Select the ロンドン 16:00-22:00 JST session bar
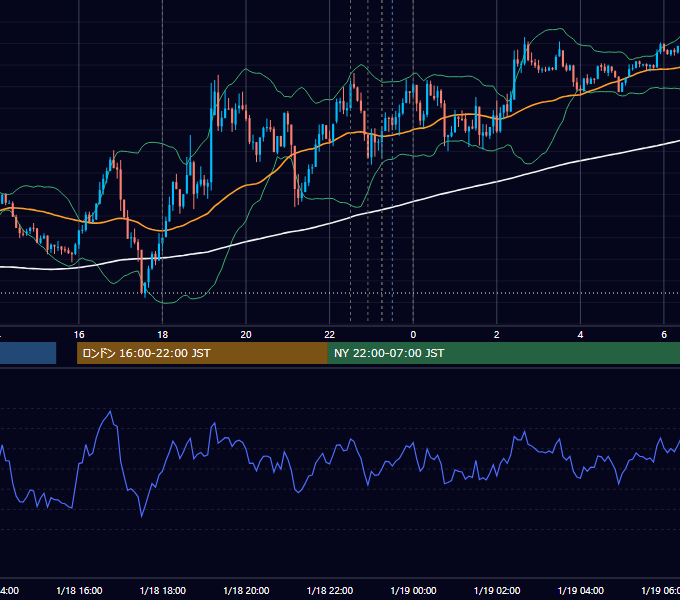This screenshot has width=680, height=600. click(202, 353)
